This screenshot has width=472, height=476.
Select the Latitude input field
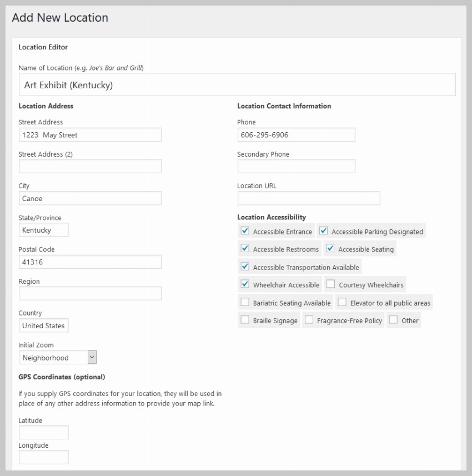(43, 433)
